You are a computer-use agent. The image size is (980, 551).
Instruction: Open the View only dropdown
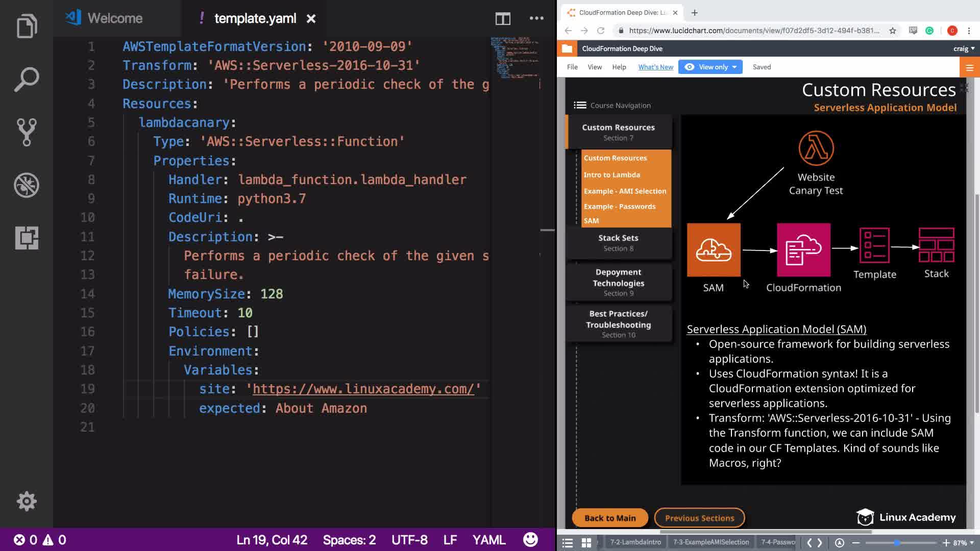coord(710,67)
